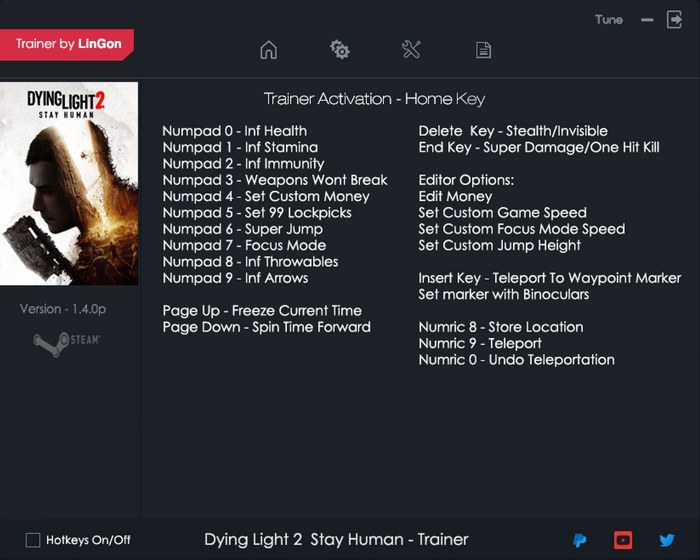The width and height of the screenshot is (700, 560).
Task: Open the YouTube channel icon
Action: 623,540
